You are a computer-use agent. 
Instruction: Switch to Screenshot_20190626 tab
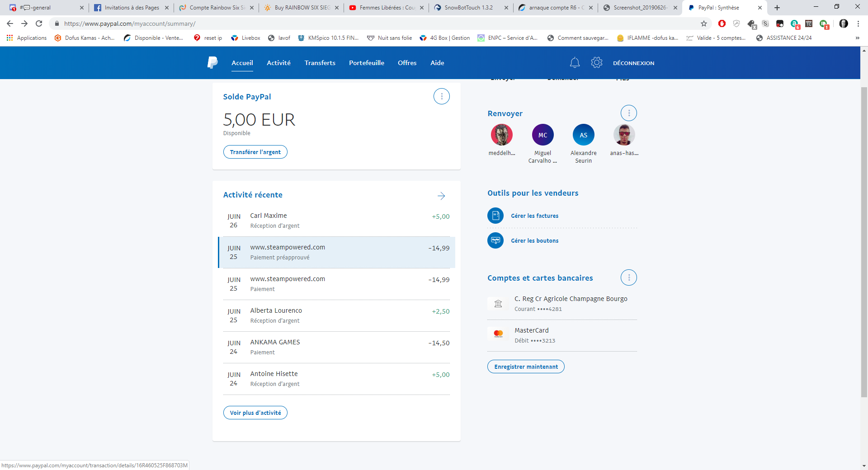pyautogui.click(x=640, y=8)
